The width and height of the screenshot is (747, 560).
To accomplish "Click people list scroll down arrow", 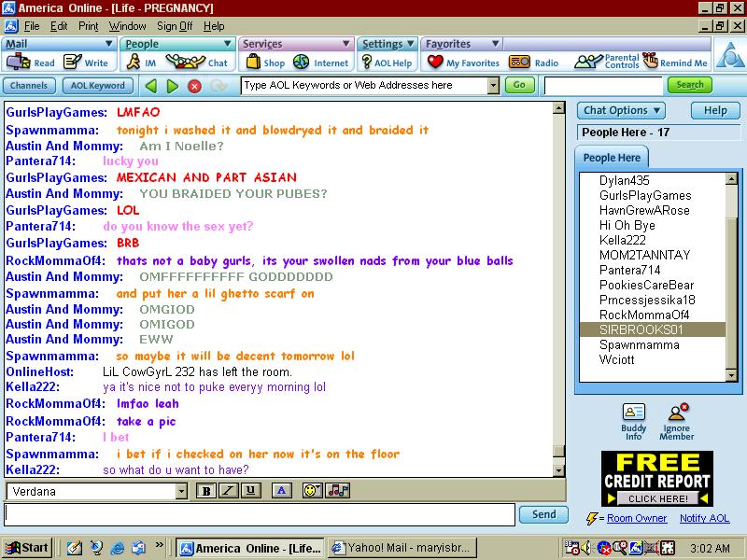I will pos(731,375).
